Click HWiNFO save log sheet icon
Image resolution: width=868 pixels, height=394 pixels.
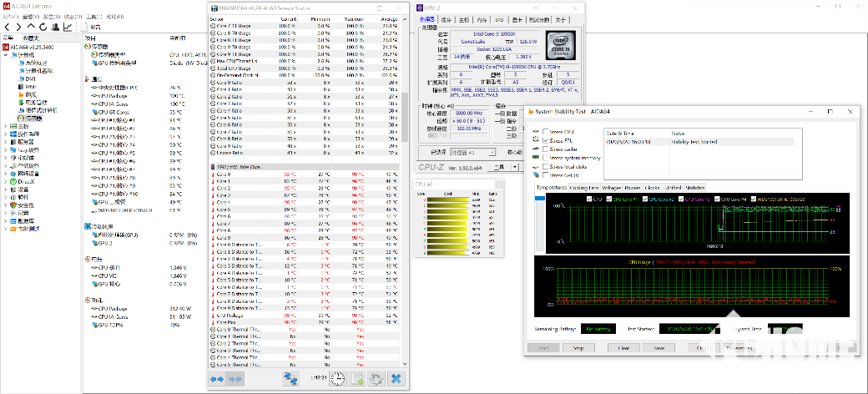(x=357, y=378)
